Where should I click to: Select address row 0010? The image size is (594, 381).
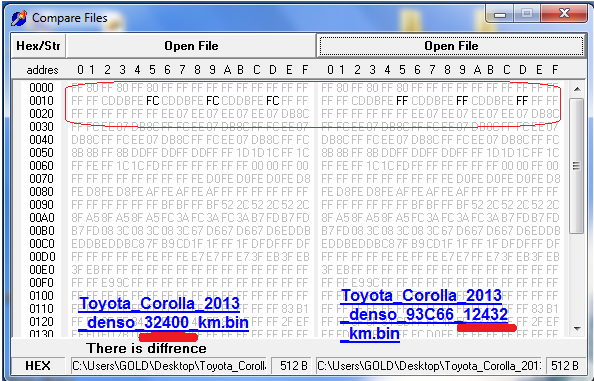point(42,101)
